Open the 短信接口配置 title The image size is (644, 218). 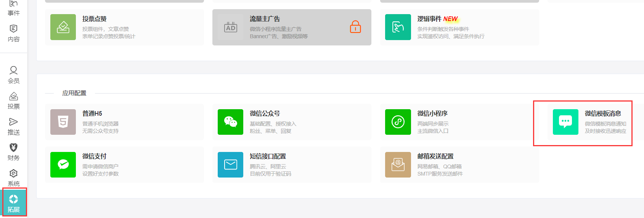268,156
